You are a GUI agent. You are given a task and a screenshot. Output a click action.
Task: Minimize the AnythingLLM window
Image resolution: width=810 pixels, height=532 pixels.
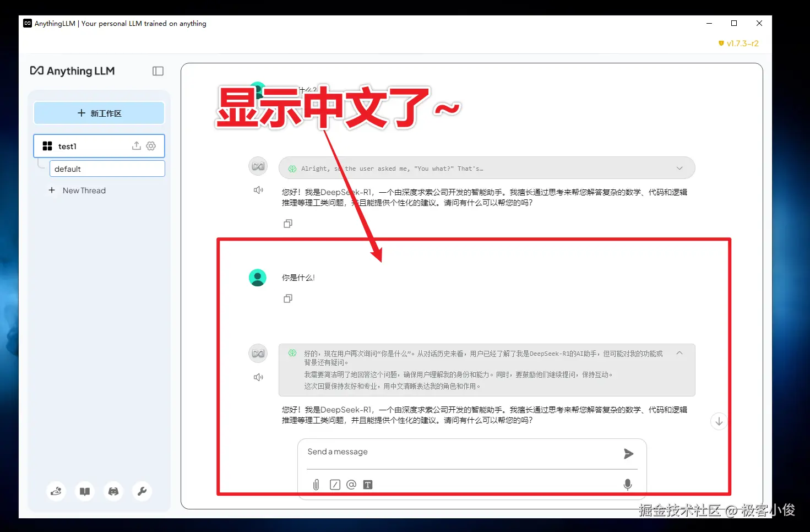pyautogui.click(x=709, y=23)
